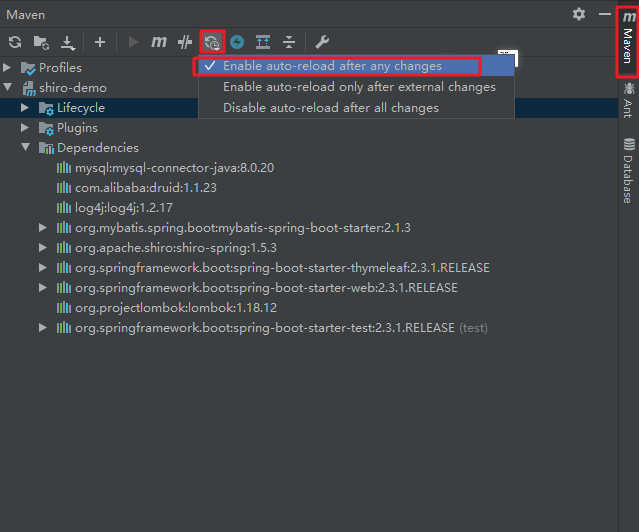Open Maven panel gear options
Viewport: 639px width, 532px height.
[579, 15]
